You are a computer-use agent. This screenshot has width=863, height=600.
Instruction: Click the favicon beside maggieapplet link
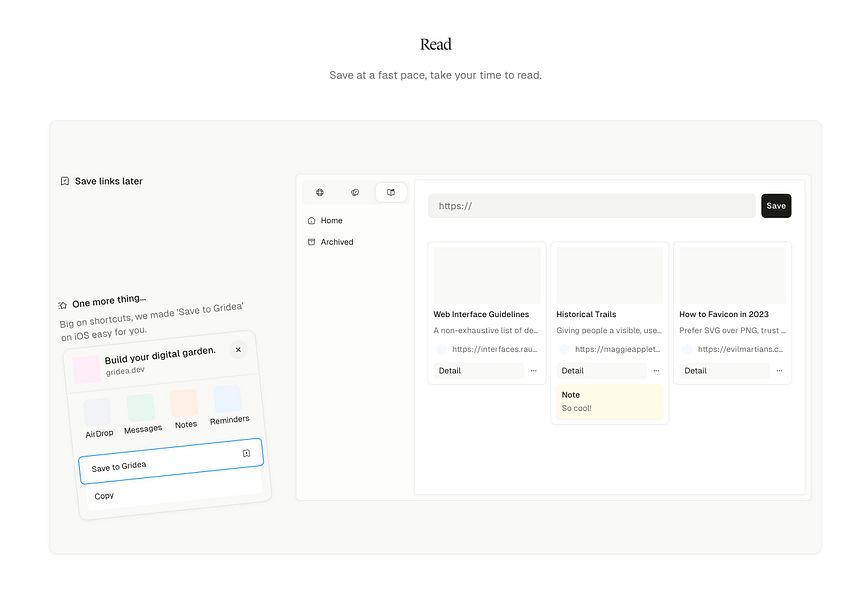coord(564,349)
